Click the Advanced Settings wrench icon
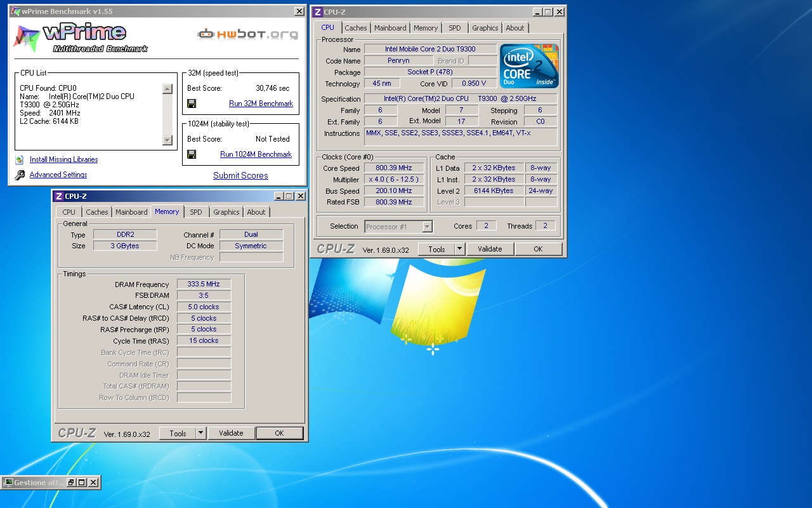812x508 pixels. coord(20,175)
